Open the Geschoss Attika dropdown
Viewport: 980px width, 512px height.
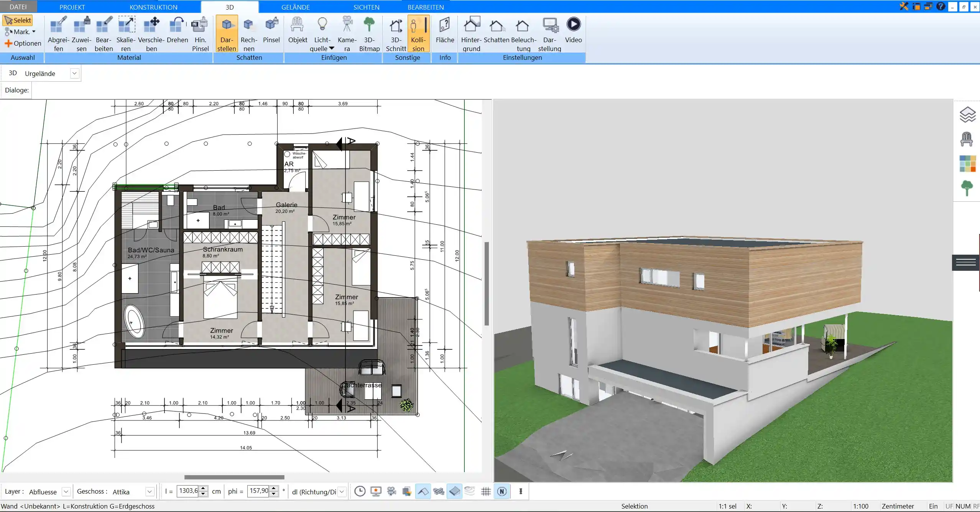150,491
